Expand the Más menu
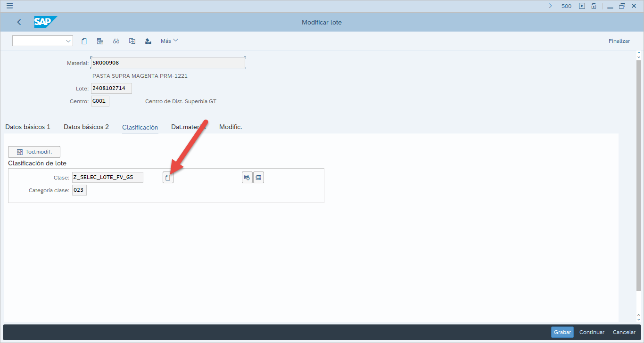 tap(169, 41)
